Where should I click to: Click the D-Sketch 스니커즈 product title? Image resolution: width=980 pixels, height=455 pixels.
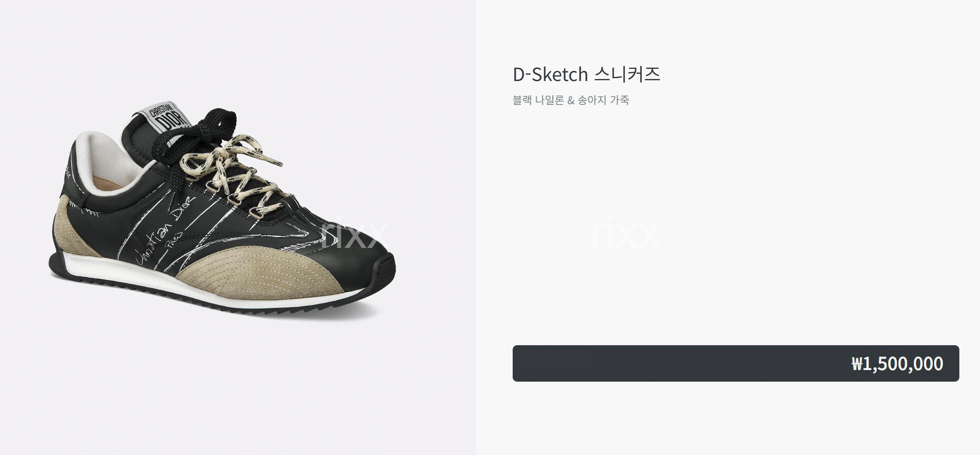tap(586, 75)
